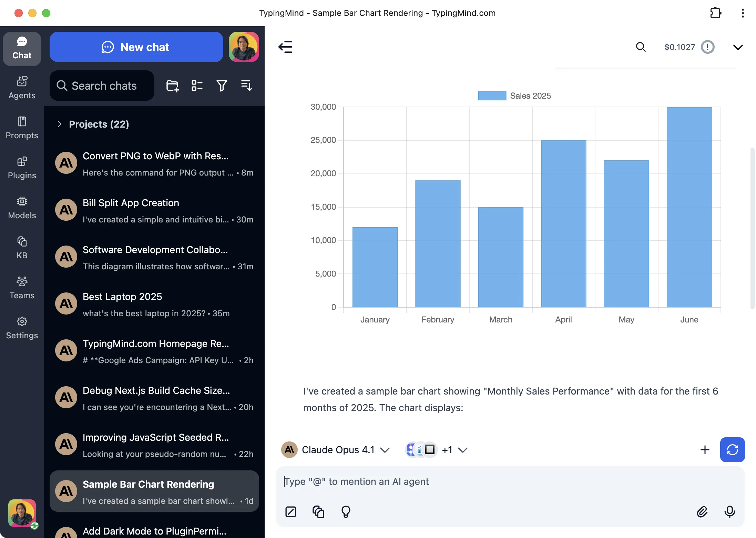Expand the chevron next to cost display
Viewport: 756px width, 538px height.
[738, 47]
